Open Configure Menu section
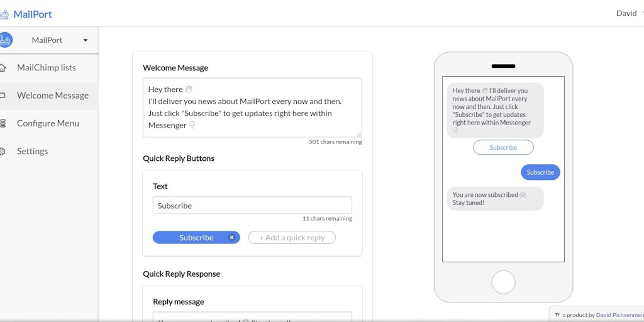644x322 pixels. pyautogui.click(x=48, y=123)
